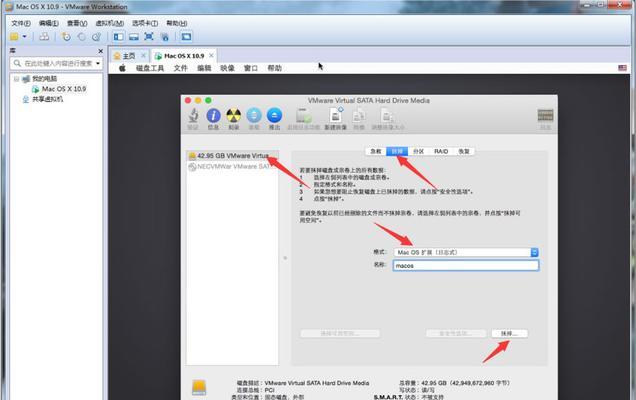Select 42.95 GB VMware Virtual disk in list

coord(232,156)
